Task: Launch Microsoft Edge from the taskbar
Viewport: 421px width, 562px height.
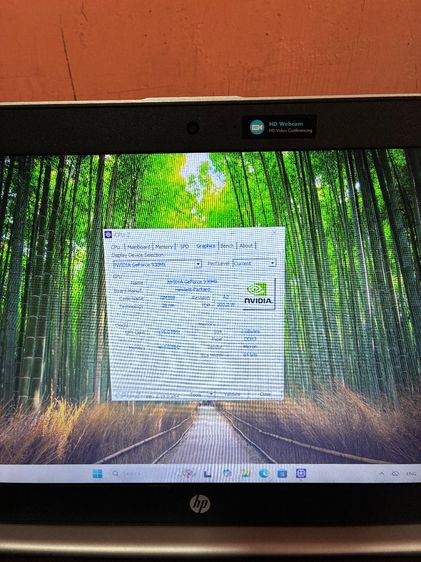Action: pos(264,473)
